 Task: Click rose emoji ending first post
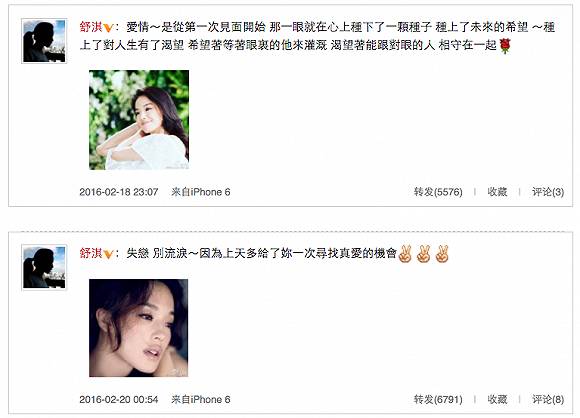[505, 46]
